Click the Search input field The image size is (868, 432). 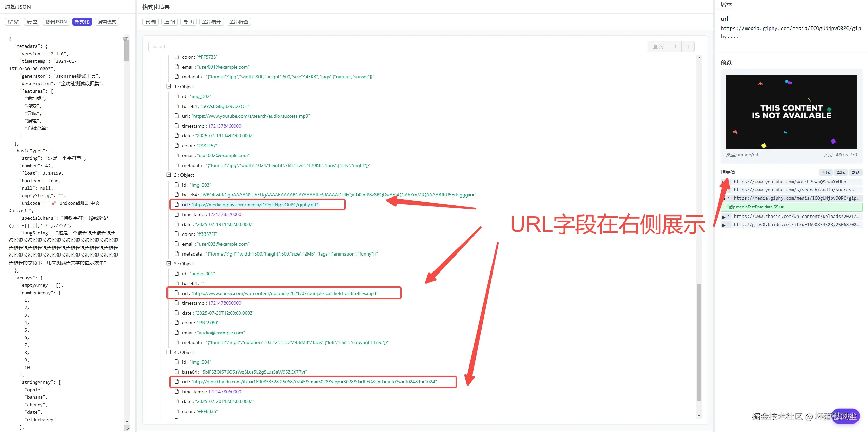[397, 46]
